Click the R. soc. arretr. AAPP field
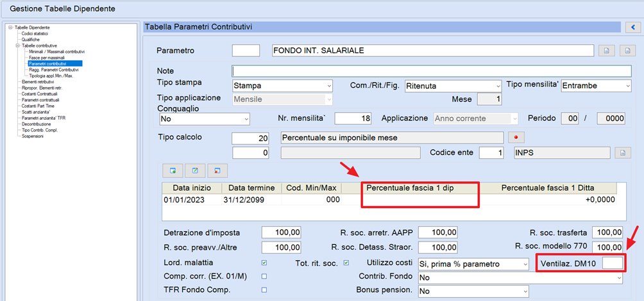The height and width of the screenshot is (301, 644). (x=438, y=232)
